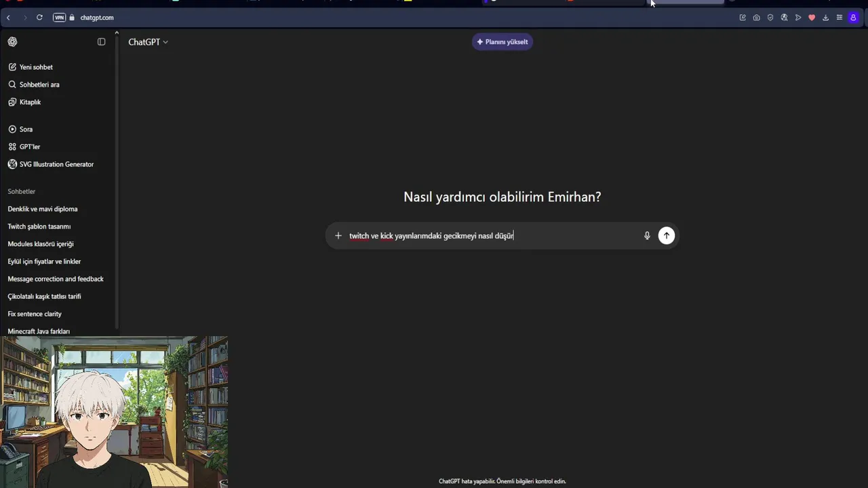Screen dimensions: 868x488
Task: Click the shield ad-blocker icon
Action: [x=770, y=18]
